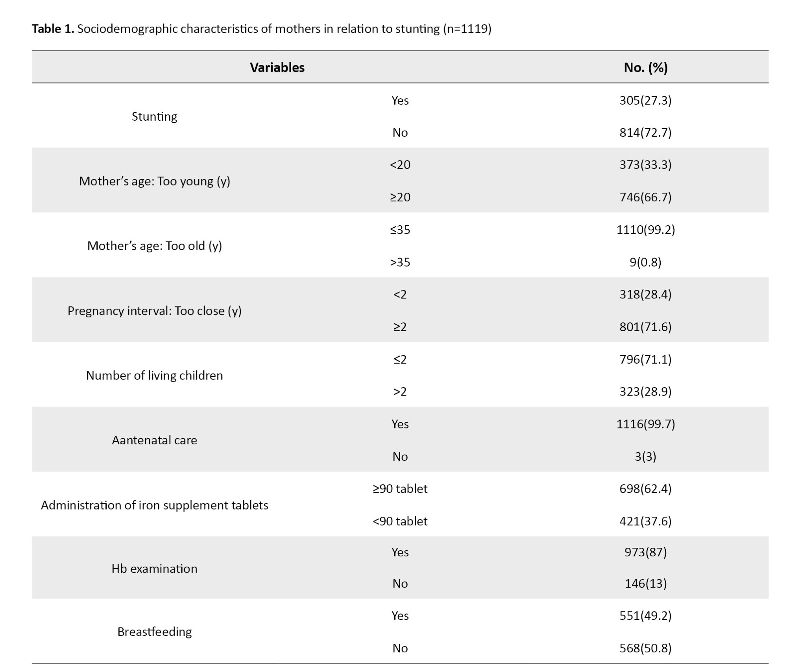The height and width of the screenshot is (672, 787).
Task: Click the 305(27.3) stunting value
Action: click(645, 100)
